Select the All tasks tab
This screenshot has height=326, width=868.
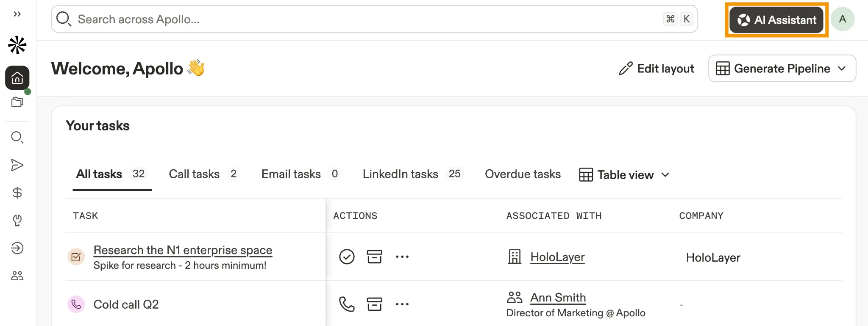(x=111, y=174)
